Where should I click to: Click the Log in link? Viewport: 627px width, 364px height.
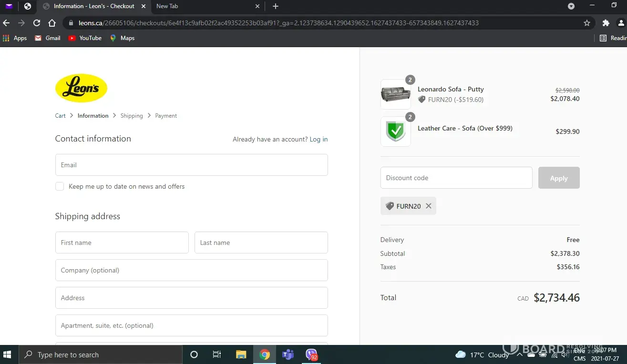319,139
